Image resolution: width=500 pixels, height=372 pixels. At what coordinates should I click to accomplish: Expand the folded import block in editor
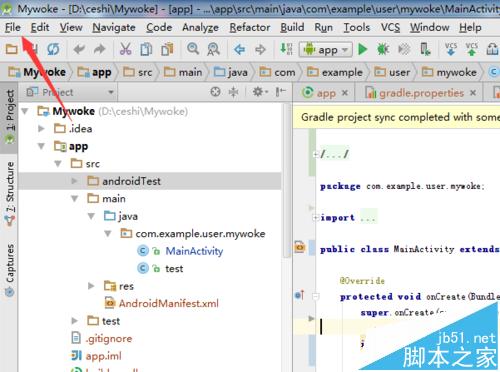315,218
